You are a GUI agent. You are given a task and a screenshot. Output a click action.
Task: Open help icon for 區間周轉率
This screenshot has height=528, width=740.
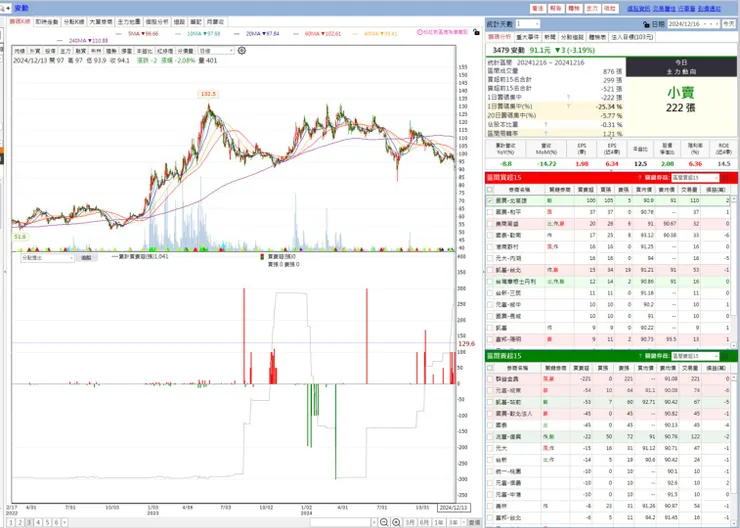click(546, 134)
